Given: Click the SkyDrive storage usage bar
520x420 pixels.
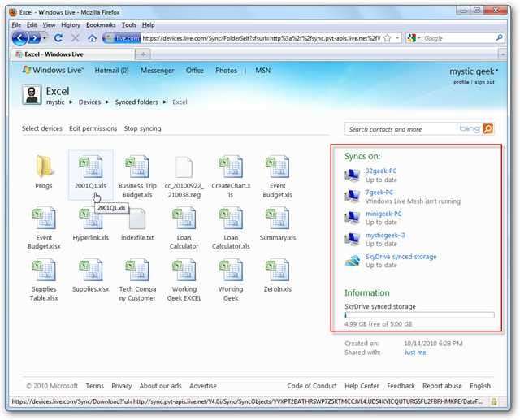Looking at the screenshot, I should (419, 315).
